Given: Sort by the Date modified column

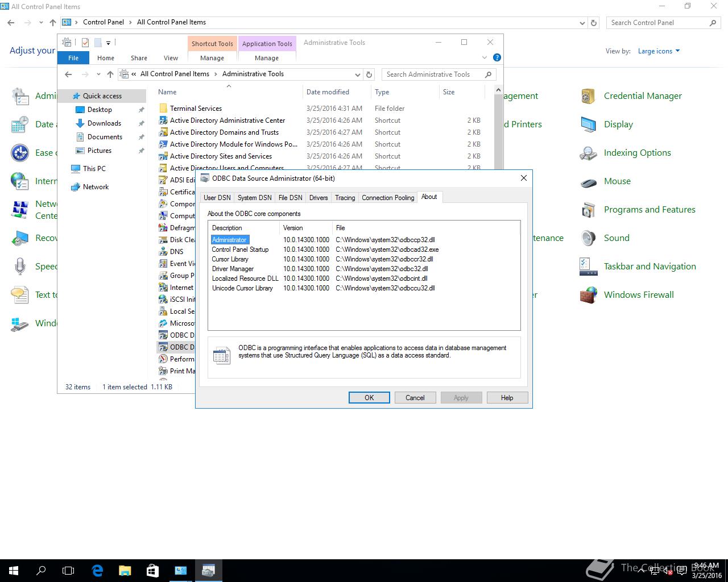Looking at the screenshot, I should tap(336, 92).
